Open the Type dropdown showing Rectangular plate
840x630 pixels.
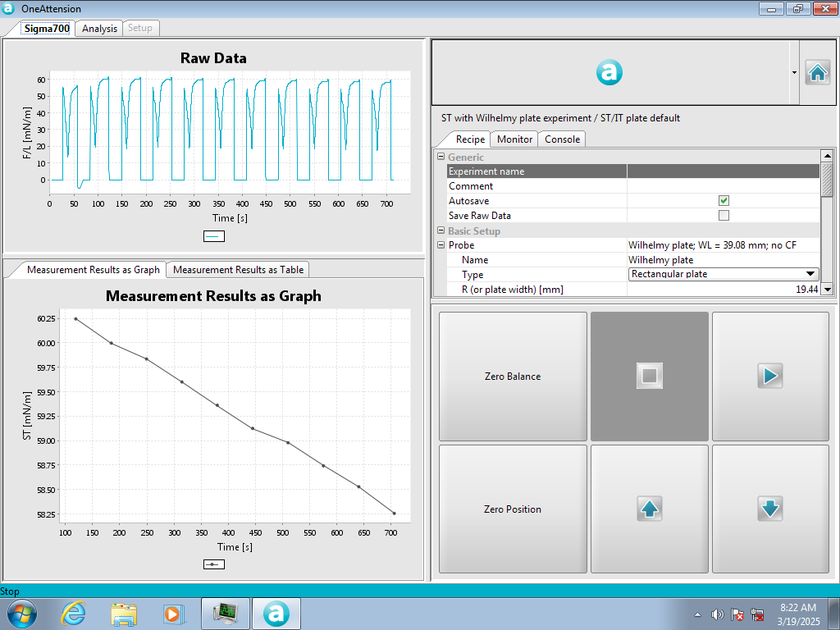click(x=724, y=274)
